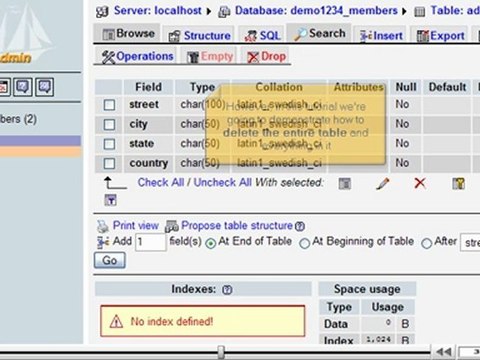The image size is (480, 360).
Task: Open the Browse tab
Action: 128,34
